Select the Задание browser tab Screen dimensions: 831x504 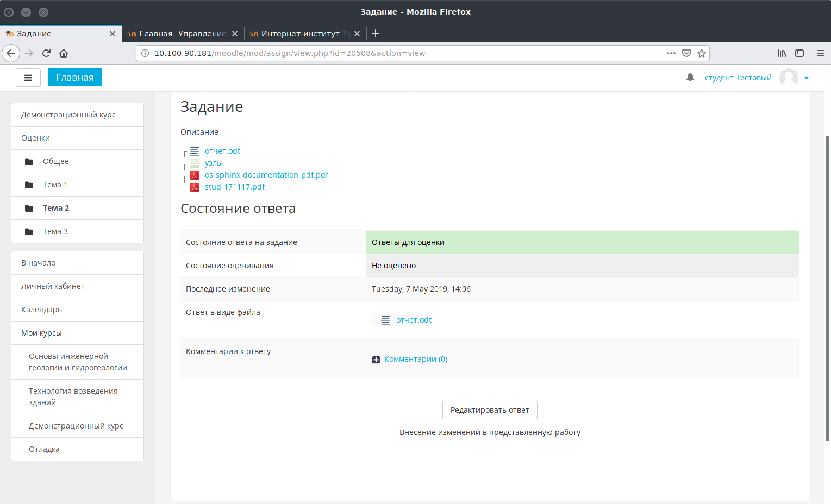coord(60,34)
